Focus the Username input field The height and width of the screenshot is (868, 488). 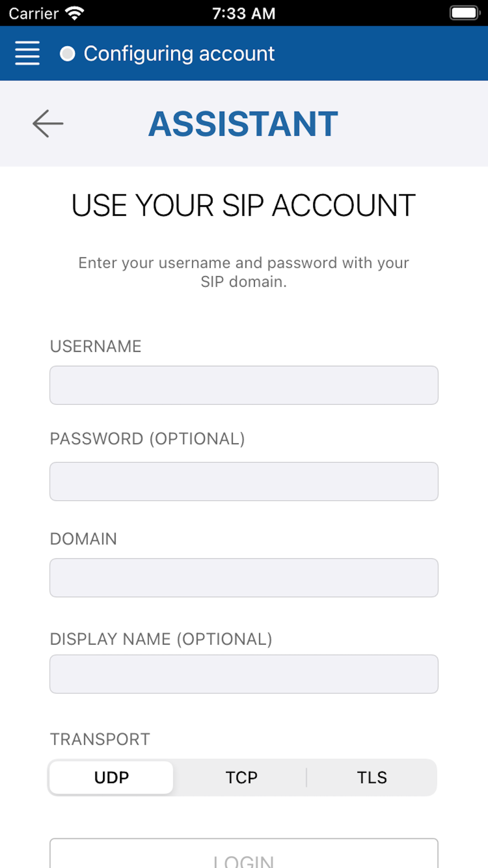click(244, 385)
